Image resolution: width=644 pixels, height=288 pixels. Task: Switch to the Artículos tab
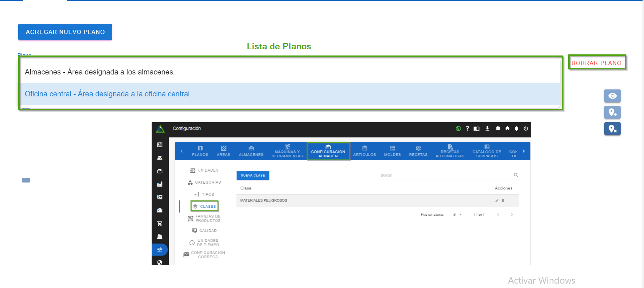point(364,151)
